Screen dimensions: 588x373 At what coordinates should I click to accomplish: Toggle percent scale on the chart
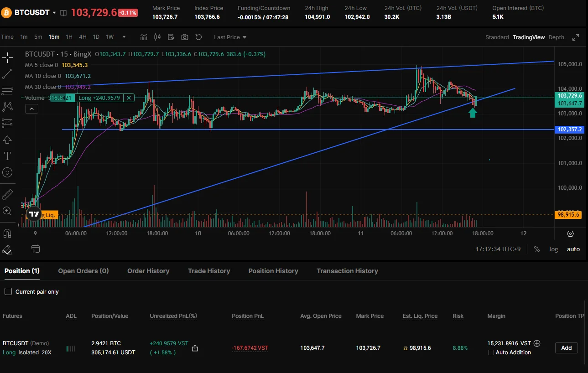[x=537, y=249]
